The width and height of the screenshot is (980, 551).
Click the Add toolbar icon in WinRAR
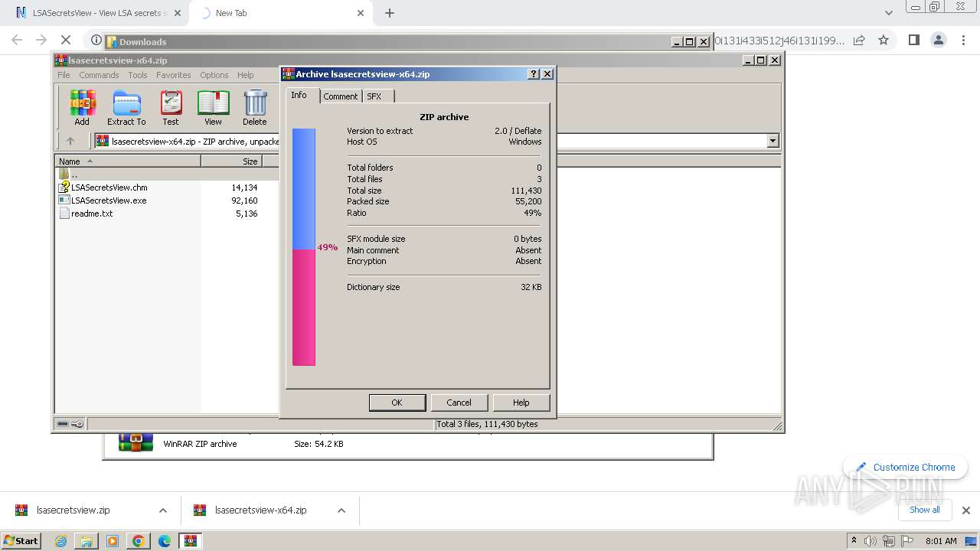82,107
